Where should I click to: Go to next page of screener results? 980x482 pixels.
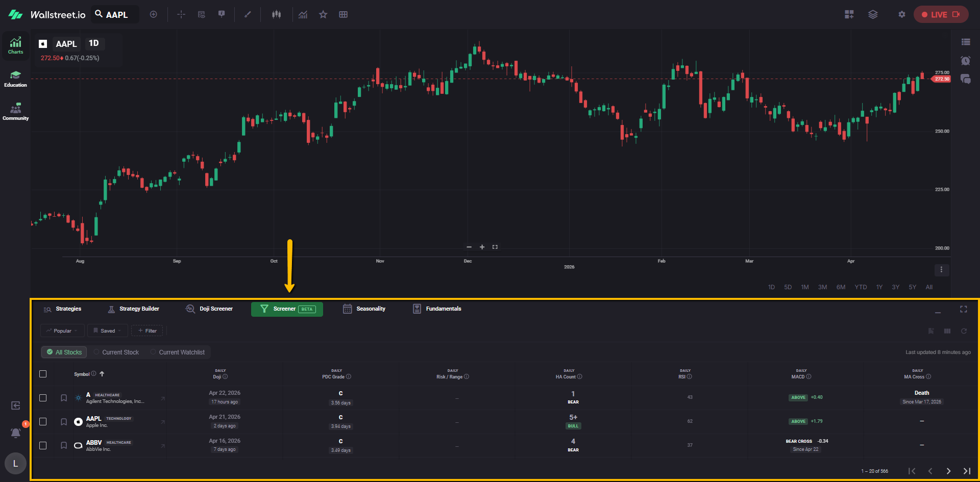click(948, 471)
